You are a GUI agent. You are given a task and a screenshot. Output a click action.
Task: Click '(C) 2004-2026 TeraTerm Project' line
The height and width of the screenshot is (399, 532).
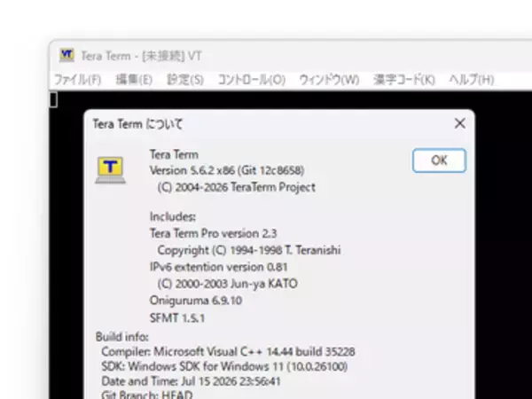click(237, 187)
